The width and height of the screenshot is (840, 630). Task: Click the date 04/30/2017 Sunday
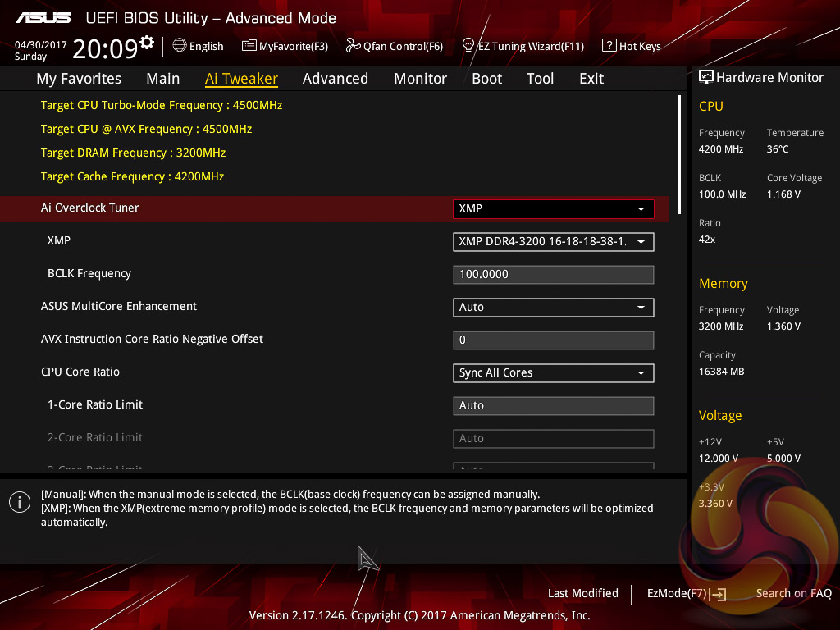click(41, 50)
